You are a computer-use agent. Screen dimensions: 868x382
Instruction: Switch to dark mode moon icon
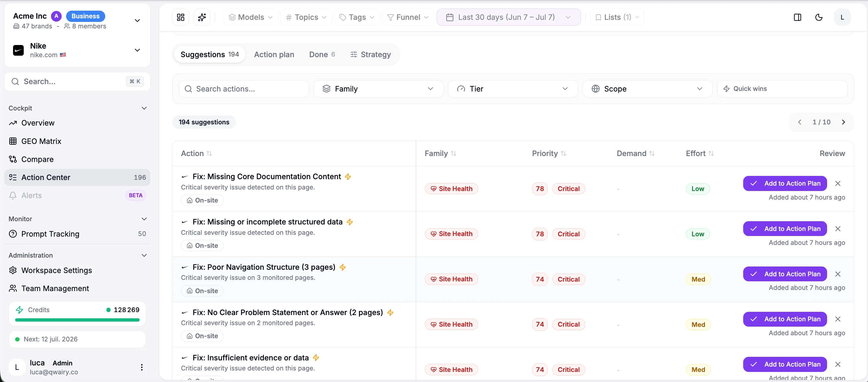pos(818,17)
